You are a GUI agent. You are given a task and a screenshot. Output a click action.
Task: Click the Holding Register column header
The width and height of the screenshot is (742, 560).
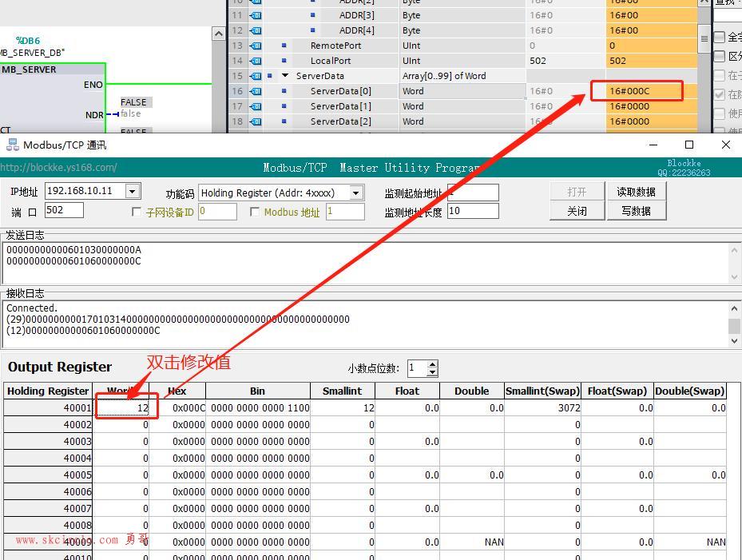click(x=48, y=391)
